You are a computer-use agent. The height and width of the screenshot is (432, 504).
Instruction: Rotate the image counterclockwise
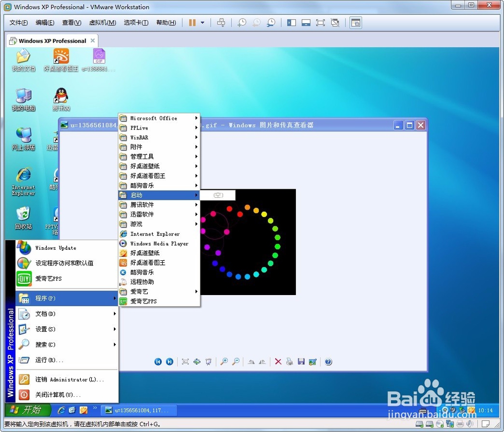pos(262,362)
